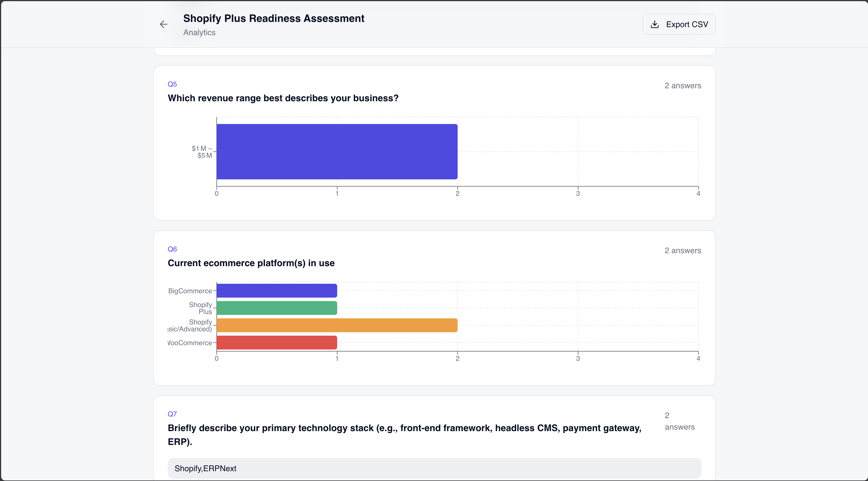Click the orange Shopify Basic/Advanced bar
Viewport: 868px width, 481px height.
tap(337, 325)
